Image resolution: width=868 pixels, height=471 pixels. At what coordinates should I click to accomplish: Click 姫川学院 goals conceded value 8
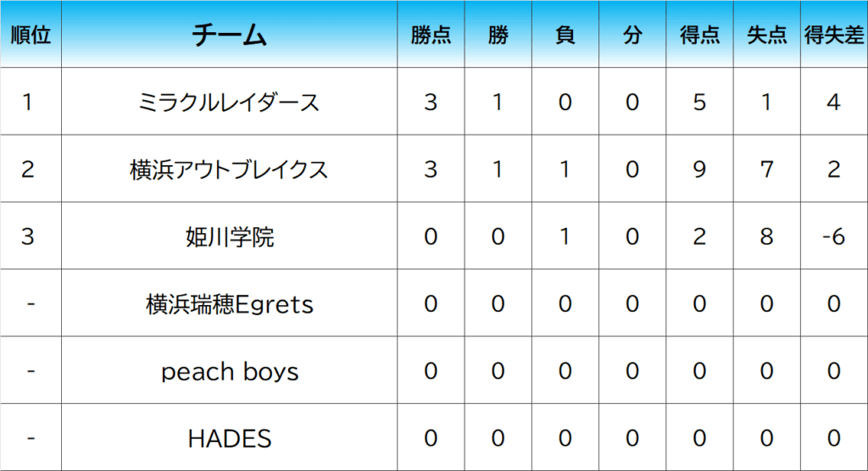coord(766,236)
